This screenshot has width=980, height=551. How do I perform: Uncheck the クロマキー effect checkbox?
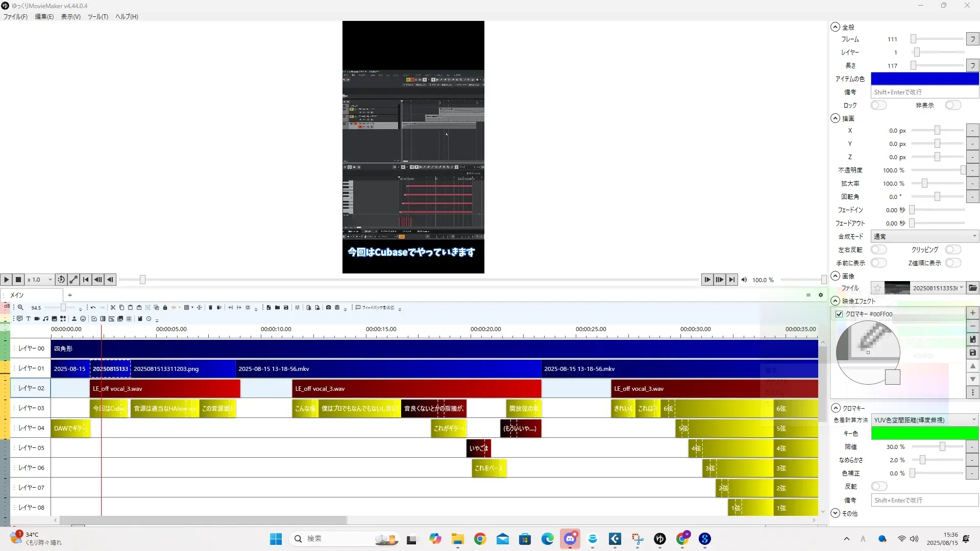point(839,314)
